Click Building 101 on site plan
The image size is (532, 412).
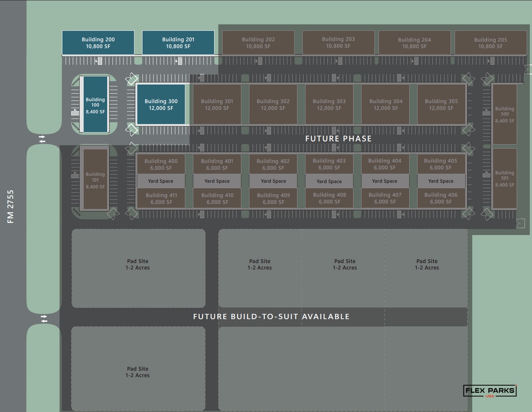(95, 180)
